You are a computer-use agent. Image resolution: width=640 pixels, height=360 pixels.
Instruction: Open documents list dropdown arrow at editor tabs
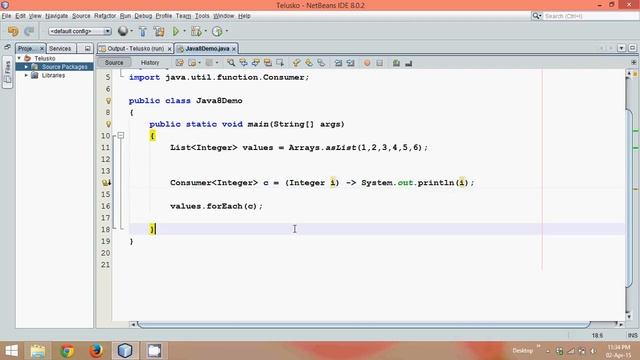pyautogui.click(x=621, y=48)
